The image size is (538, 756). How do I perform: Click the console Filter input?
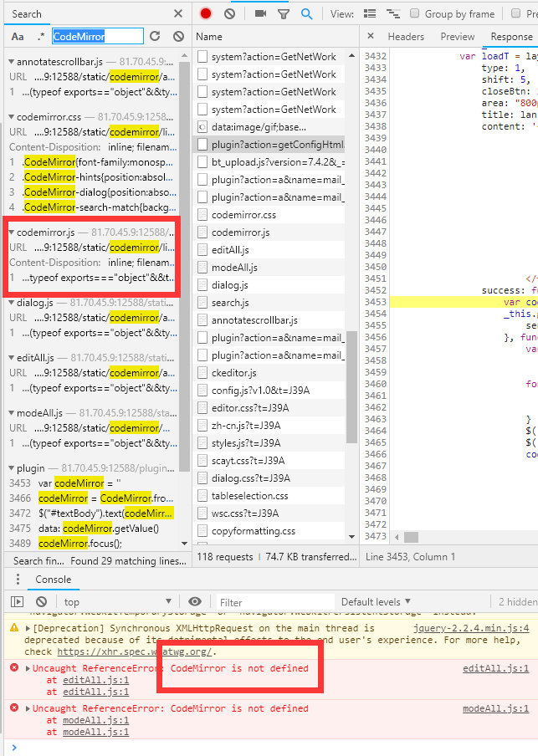pyautogui.click(x=275, y=602)
